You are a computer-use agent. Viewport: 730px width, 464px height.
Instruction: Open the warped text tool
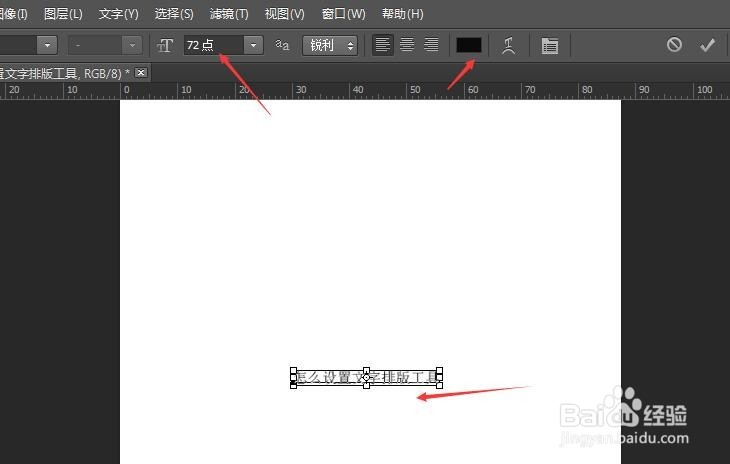[508, 46]
